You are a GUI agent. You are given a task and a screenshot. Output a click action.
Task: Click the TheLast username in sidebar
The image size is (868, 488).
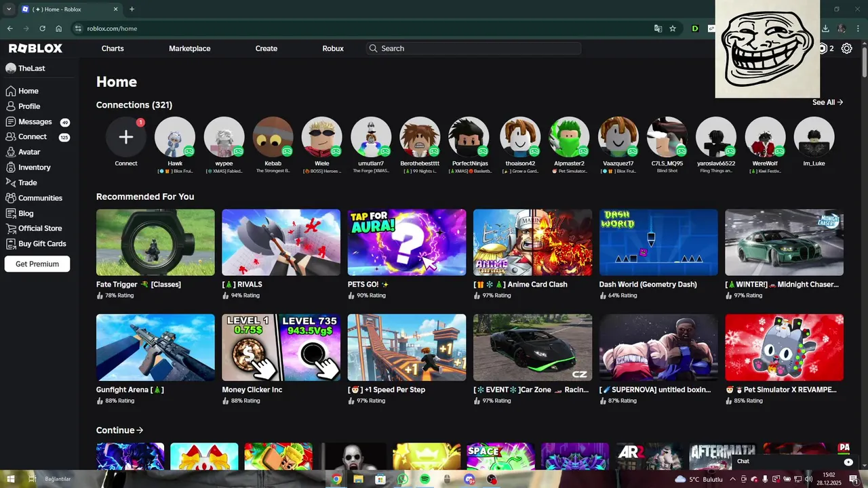pos(32,68)
